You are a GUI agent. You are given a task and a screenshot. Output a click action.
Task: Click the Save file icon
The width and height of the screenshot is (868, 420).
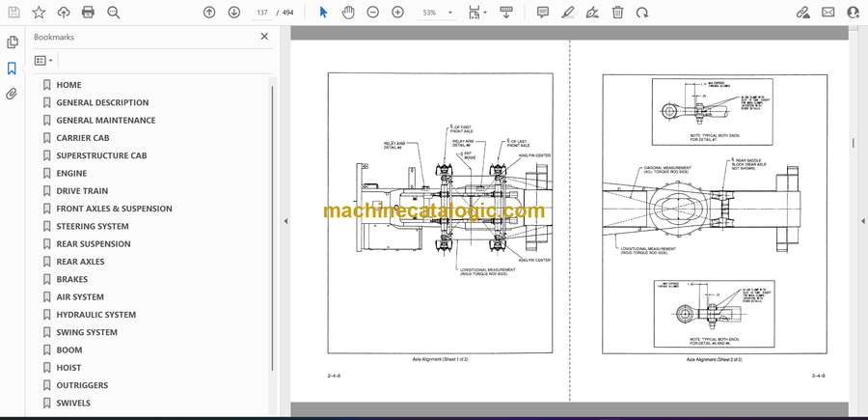(14, 13)
